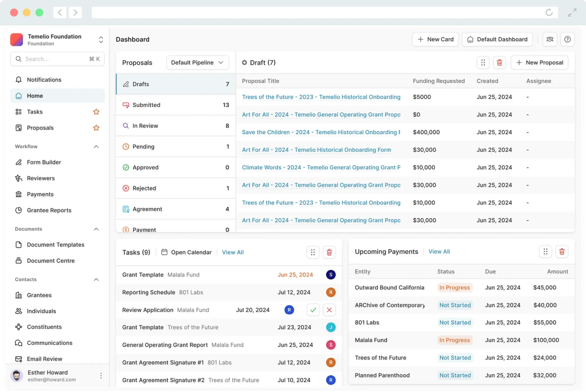The height and width of the screenshot is (392, 586).
Task: Toggle the favorite star next to Proposals in sidebar
Action: click(96, 128)
